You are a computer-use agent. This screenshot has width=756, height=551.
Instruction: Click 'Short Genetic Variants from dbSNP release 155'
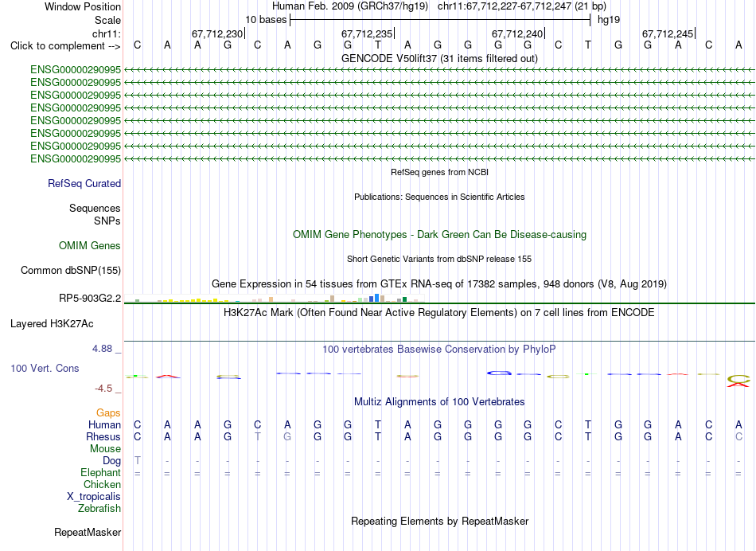pyautogui.click(x=439, y=259)
